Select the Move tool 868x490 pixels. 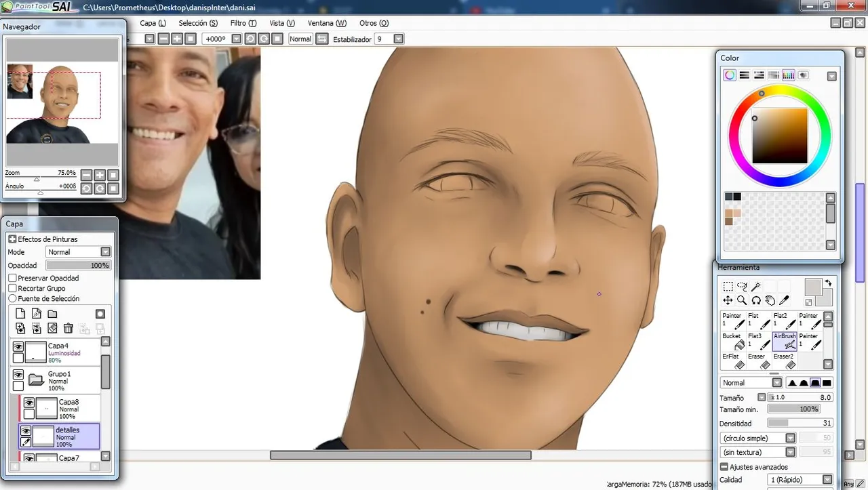pos(728,300)
